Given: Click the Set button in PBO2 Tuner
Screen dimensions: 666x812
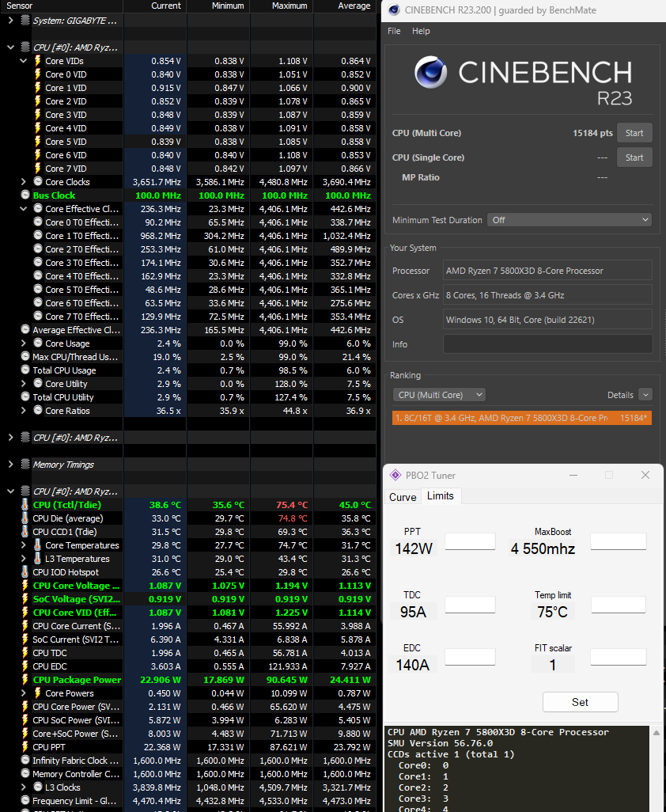Looking at the screenshot, I should pos(580,702).
